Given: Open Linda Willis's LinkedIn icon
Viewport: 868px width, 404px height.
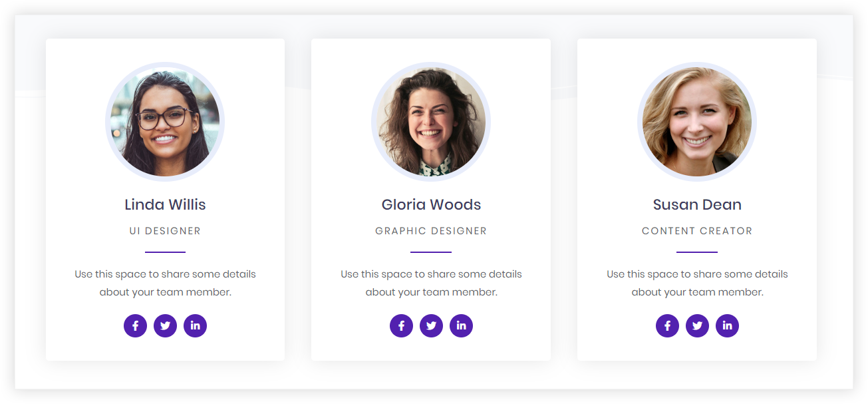Looking at the screenshot, I should [195, 325].
